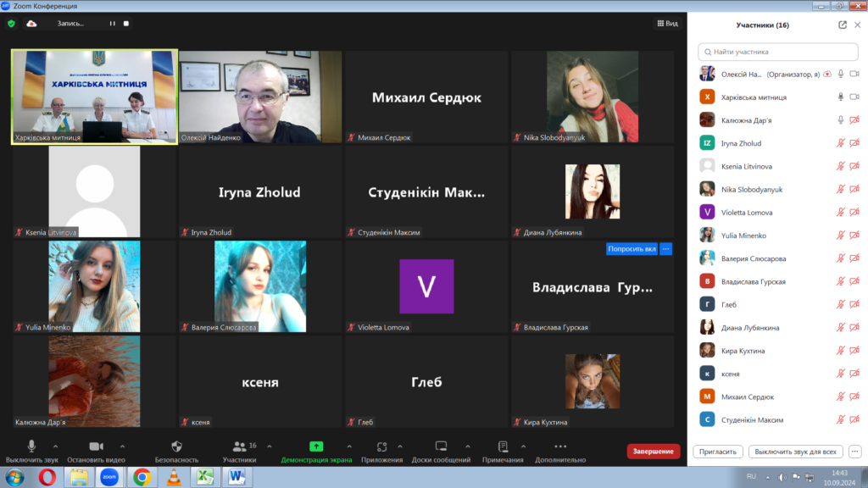Expand audio options arrow beside microphone

55,446
